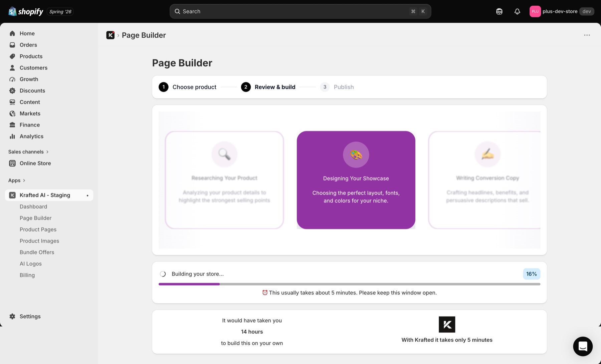The height and width of the screenshot is (364, 601).
Task: Click the Writing Conversion Copy card
Action: [484, 180]
